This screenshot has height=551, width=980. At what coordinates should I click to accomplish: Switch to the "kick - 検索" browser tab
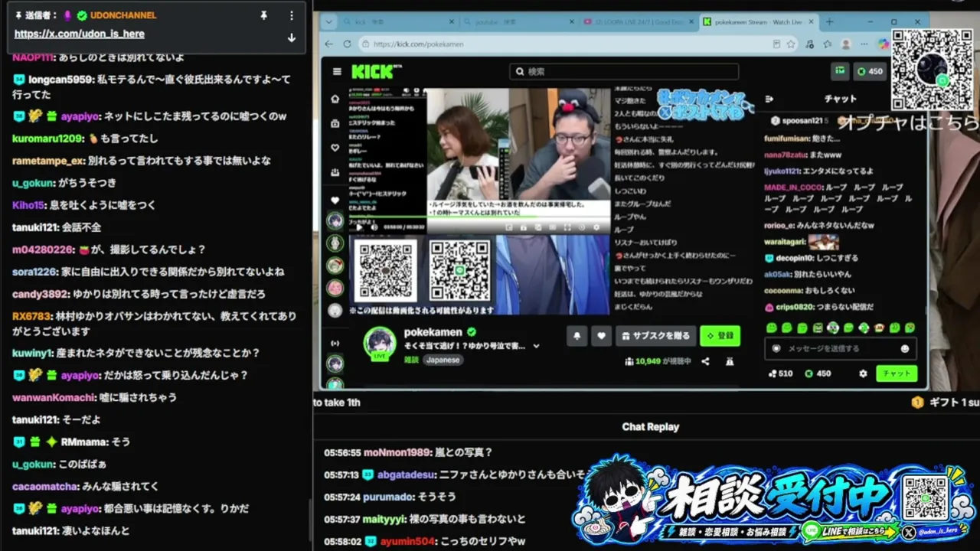tap(397, 22)
